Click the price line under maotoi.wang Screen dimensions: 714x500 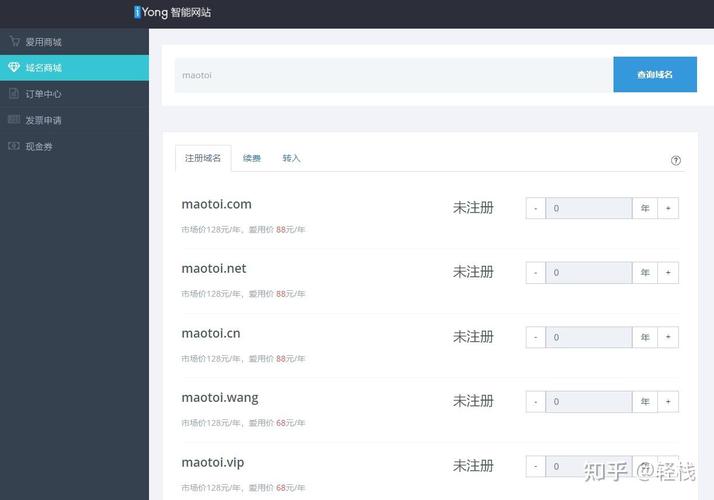(x=243, y=423)
